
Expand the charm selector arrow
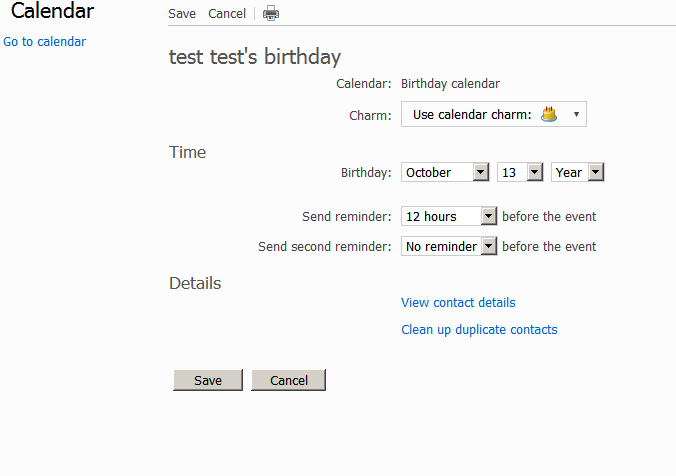pyautogui.click(x=577, y=114)
